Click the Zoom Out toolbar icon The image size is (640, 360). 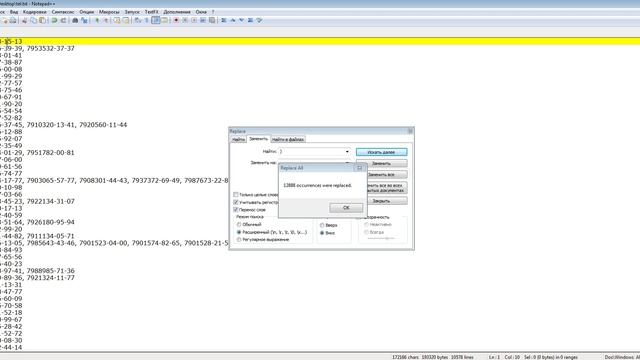(105, 20)
